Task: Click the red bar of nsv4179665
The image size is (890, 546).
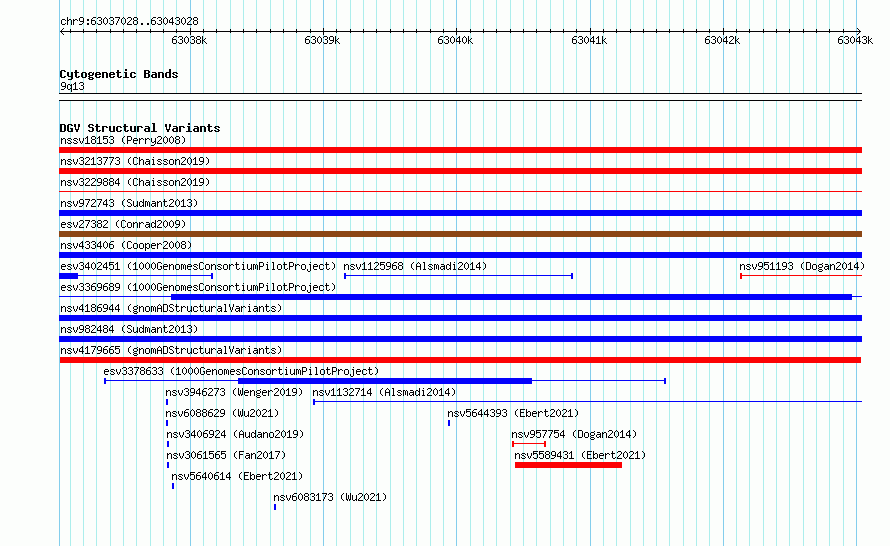Action: tap(460, 360)
